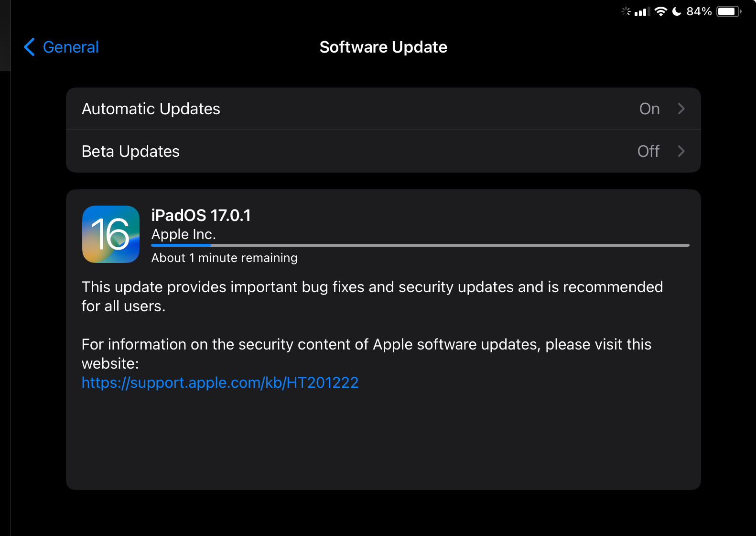Expand Automatic Updates via its chevron

point(681,109)
